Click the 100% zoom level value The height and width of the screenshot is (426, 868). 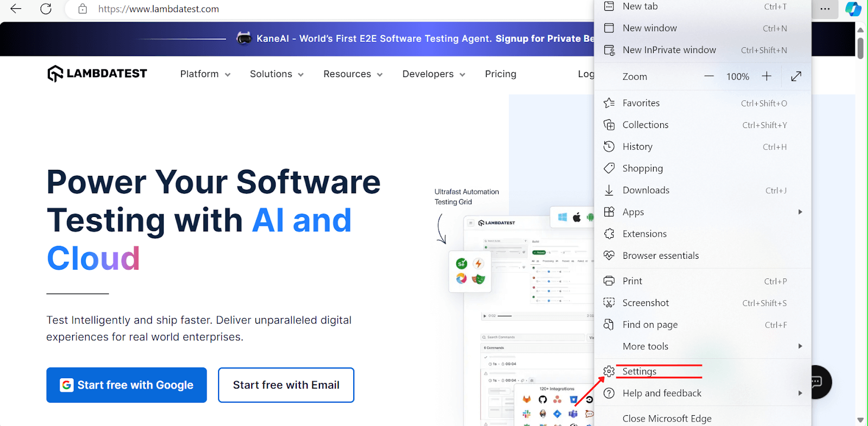coord(738,77)
